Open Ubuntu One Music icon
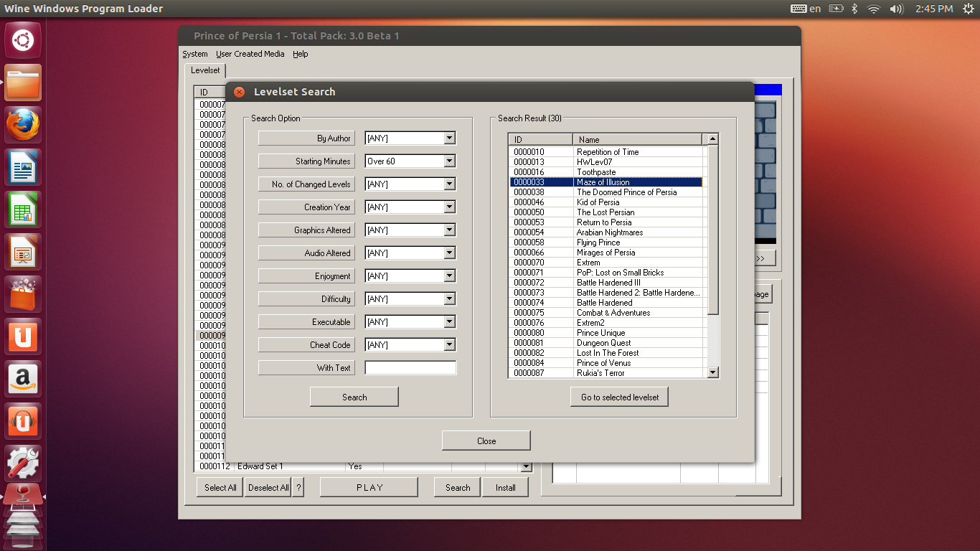Image resolution: width=980 pixels, height=551 pixels. 23,422
